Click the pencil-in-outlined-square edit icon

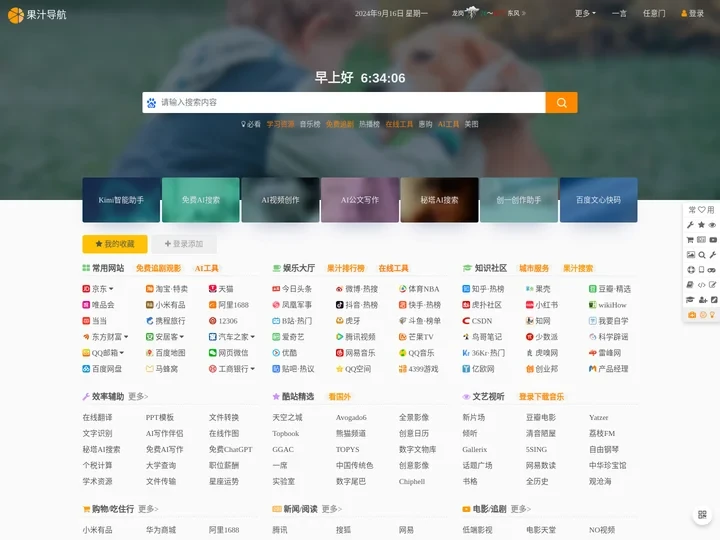[x=713, y=285]
